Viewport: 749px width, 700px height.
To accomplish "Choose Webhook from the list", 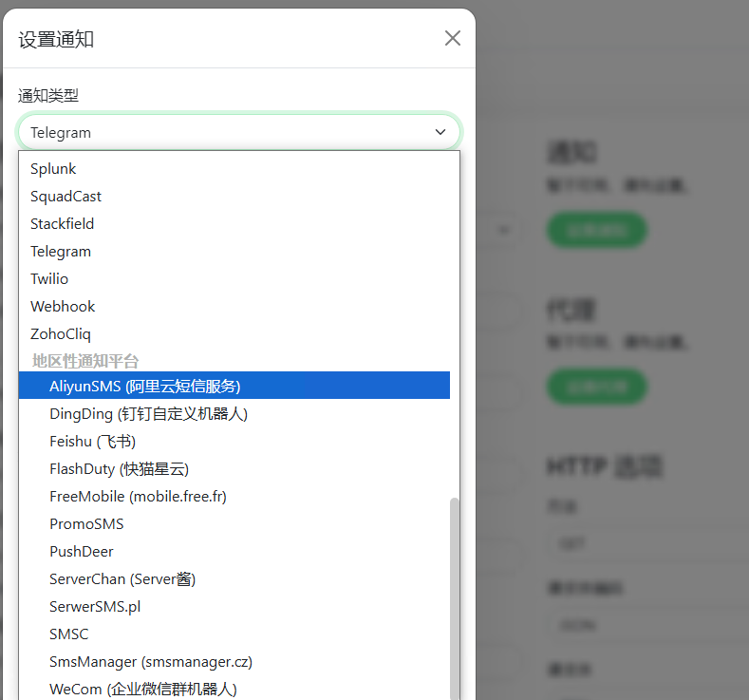I will [x=234, y=306].
